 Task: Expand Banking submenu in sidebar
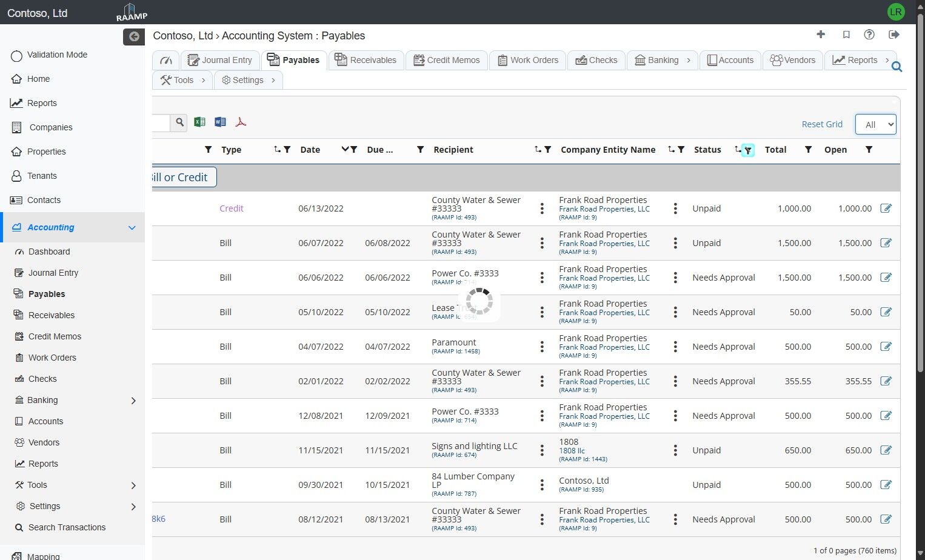(x=133, y=401)
